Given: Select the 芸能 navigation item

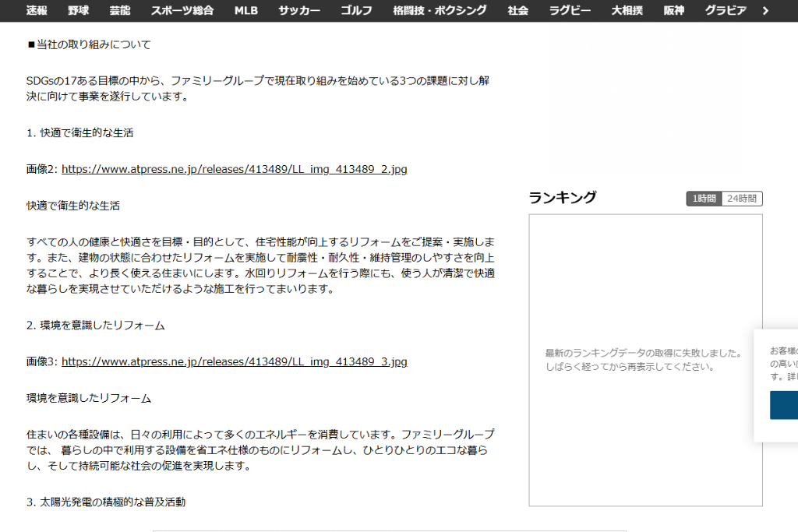Looking at the screenshot, I should point(120,10).
